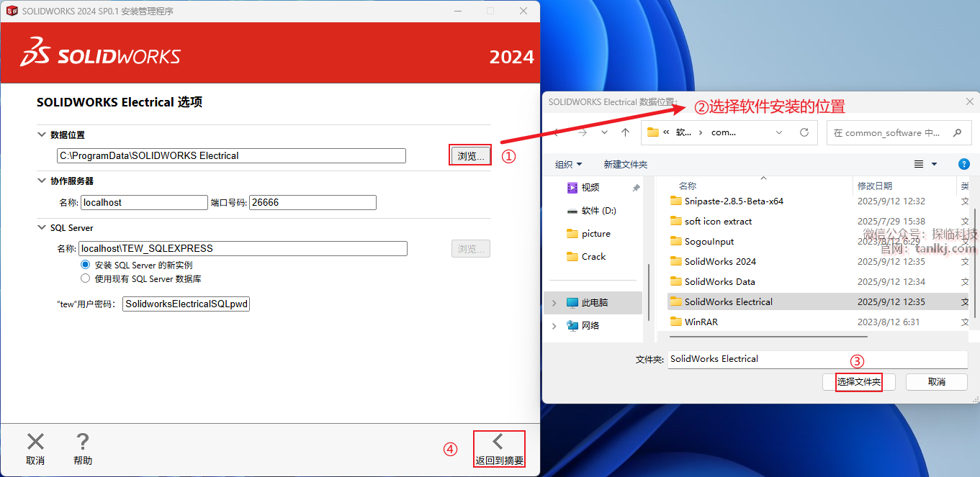Click the folder icon of the SogouInput row

click(x=675, y=241)
